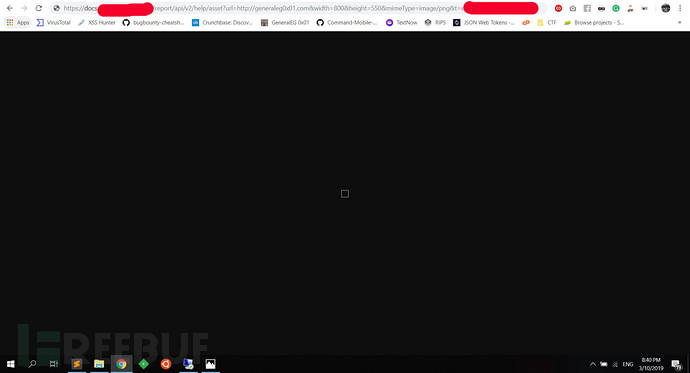Viewport: 690px width, 373px height.
Task: Click the camera screenshot extension icon
Action: 573,8
